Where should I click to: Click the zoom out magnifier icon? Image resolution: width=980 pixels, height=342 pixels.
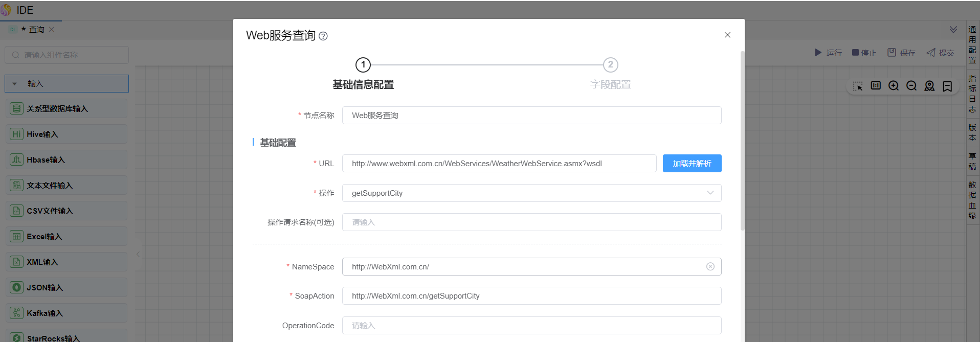point(911,86)
